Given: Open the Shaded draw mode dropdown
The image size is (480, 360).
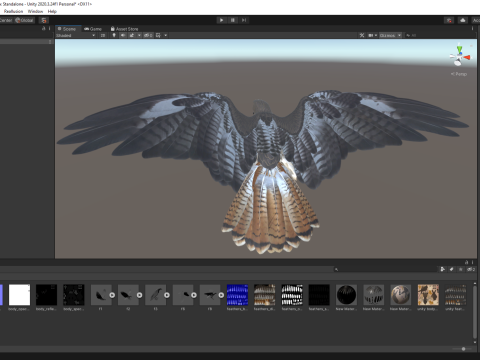Looking at the screenshot, I should point(75,35).
